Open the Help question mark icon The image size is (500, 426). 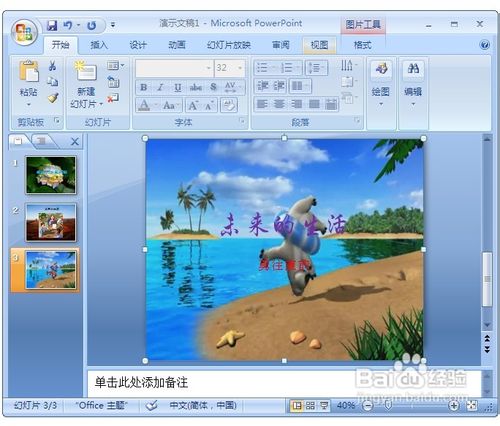[x=484, y=45]
